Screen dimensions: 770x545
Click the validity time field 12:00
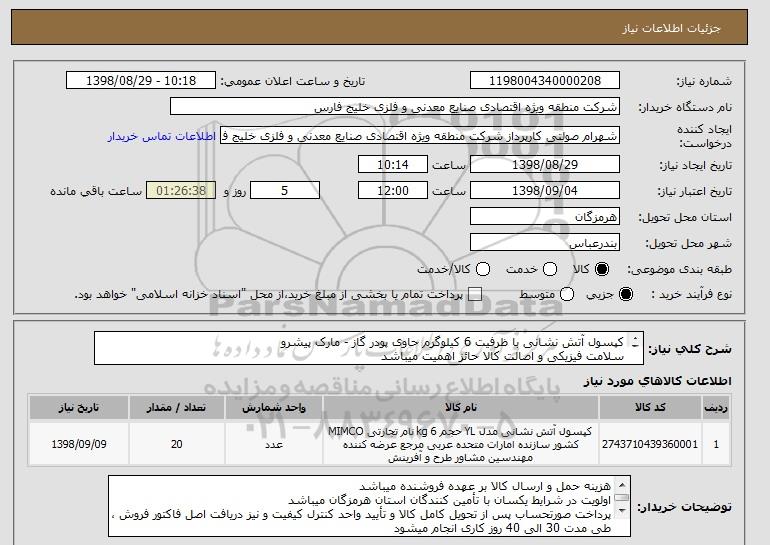click(393, 191)
